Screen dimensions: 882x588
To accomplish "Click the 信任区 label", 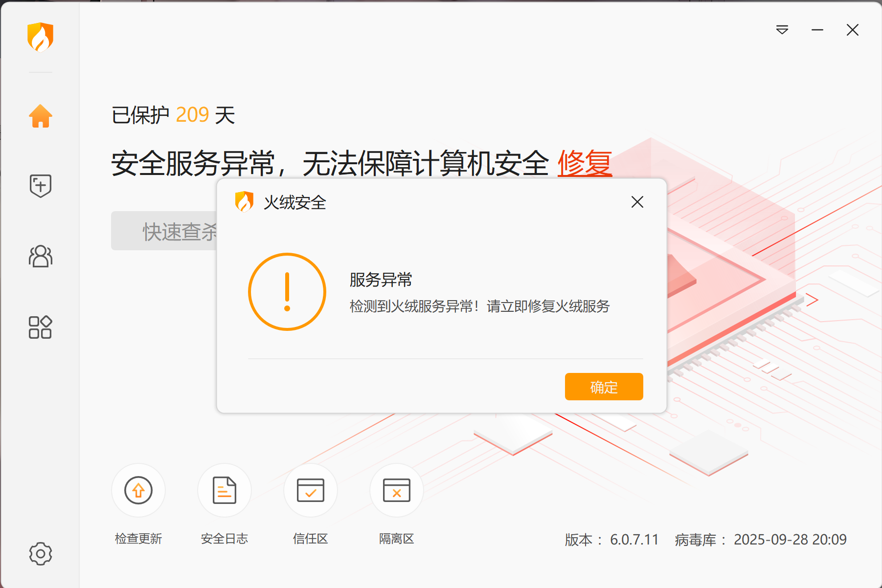I will (x=311, y=539).
